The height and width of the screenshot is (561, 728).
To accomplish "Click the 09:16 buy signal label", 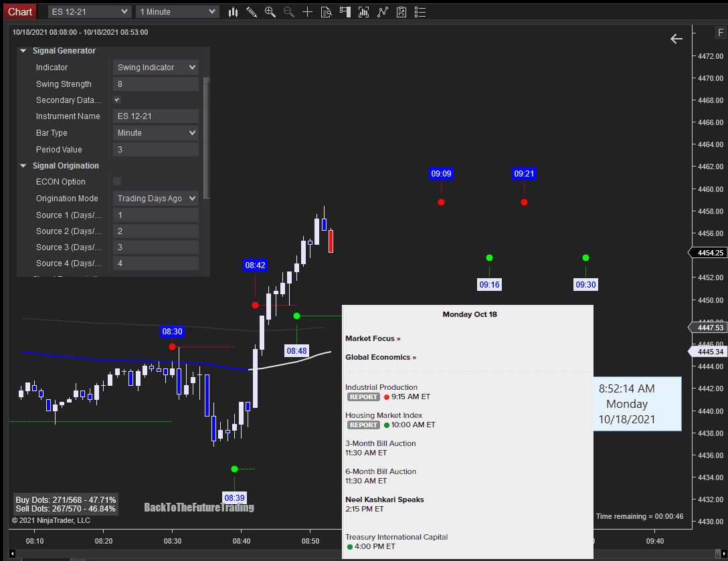I will click(489, 284).
